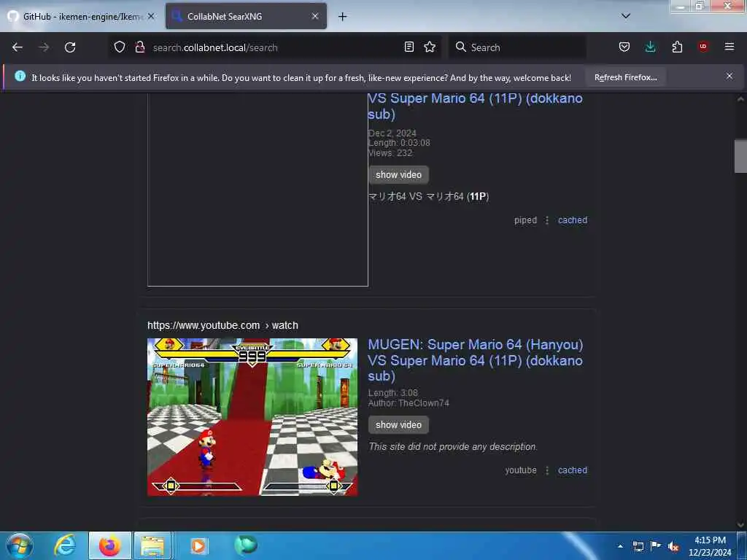The image size is (747, 560).
Task: Open the uBlock Origin extension icon
Action: click(703, 47)
